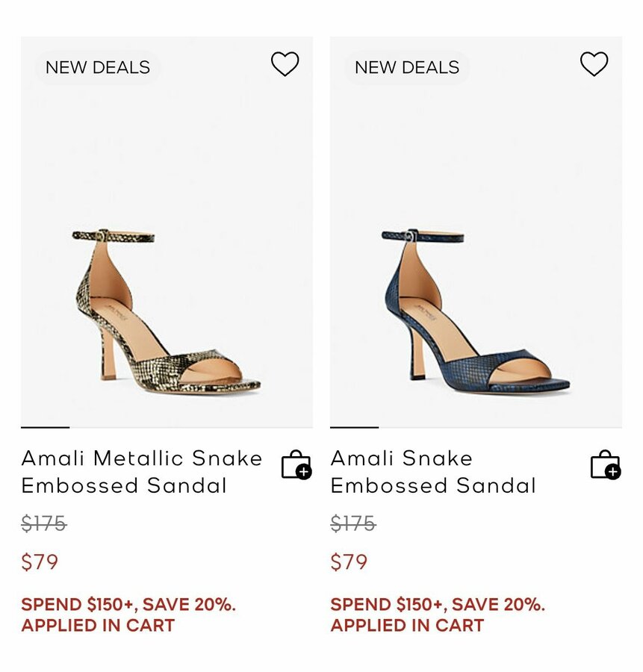
Task: Select the NEW DEALS badge on the blue sandal
Action: (406, 67)
